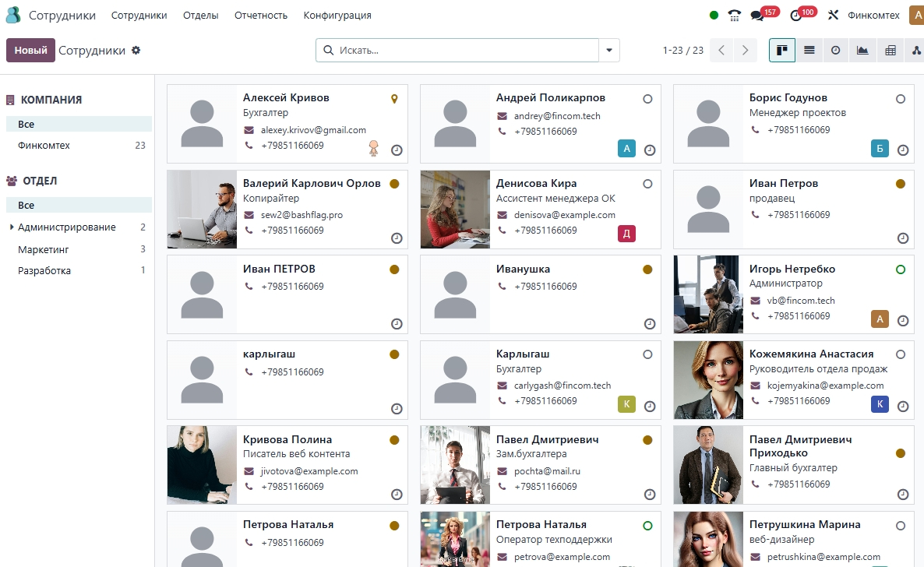Click the red Д badge on Денисова Кира

point(627,234)
